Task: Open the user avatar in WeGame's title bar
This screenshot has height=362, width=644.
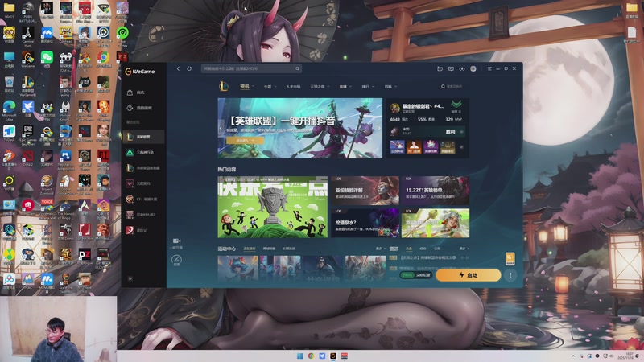Action: 473,68
